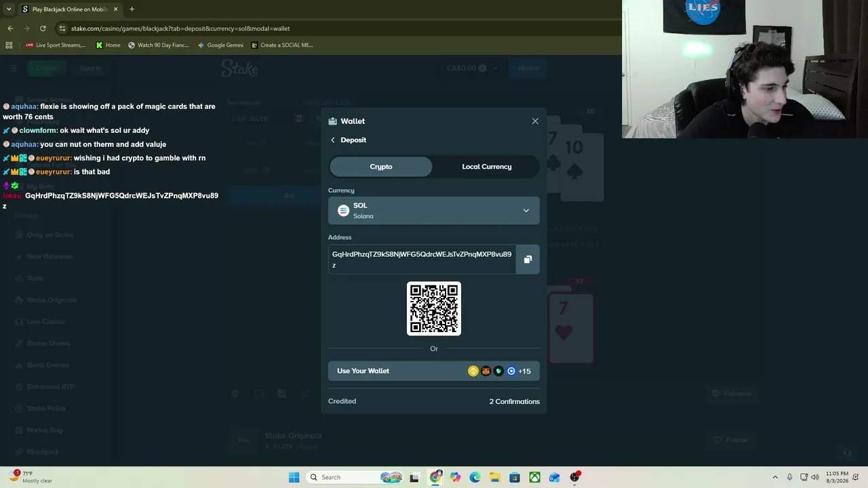This screenshot has width=868, height=488.
Task: Open File Explorer from the taskbar
Action: coord(495,477)
